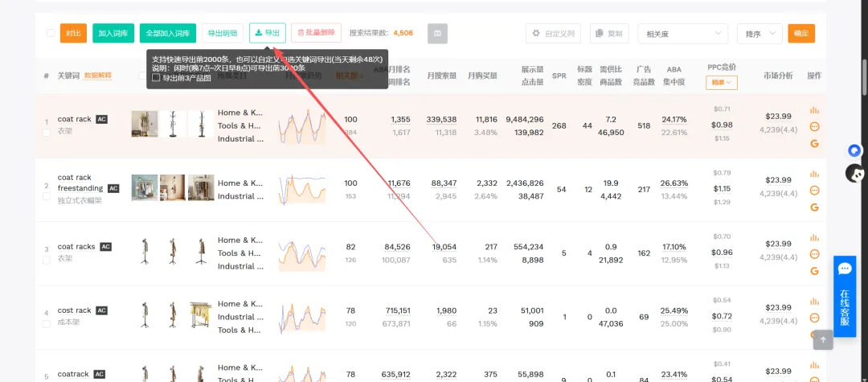Click the AC badge next to coat racks

coord(106,247)
